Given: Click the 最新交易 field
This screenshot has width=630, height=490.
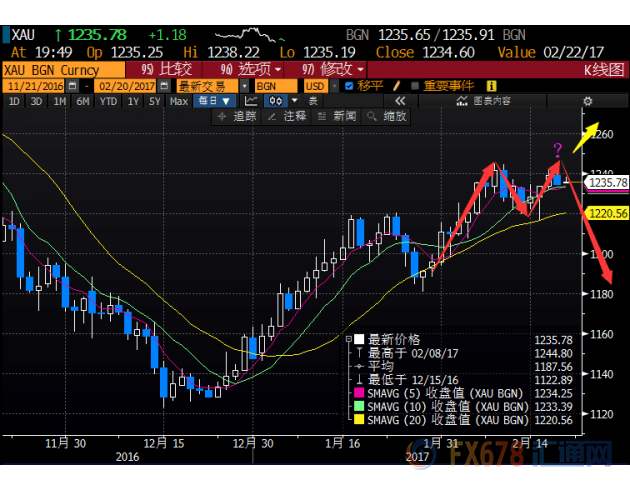Looking at the screenshot, I should point(208,86).
